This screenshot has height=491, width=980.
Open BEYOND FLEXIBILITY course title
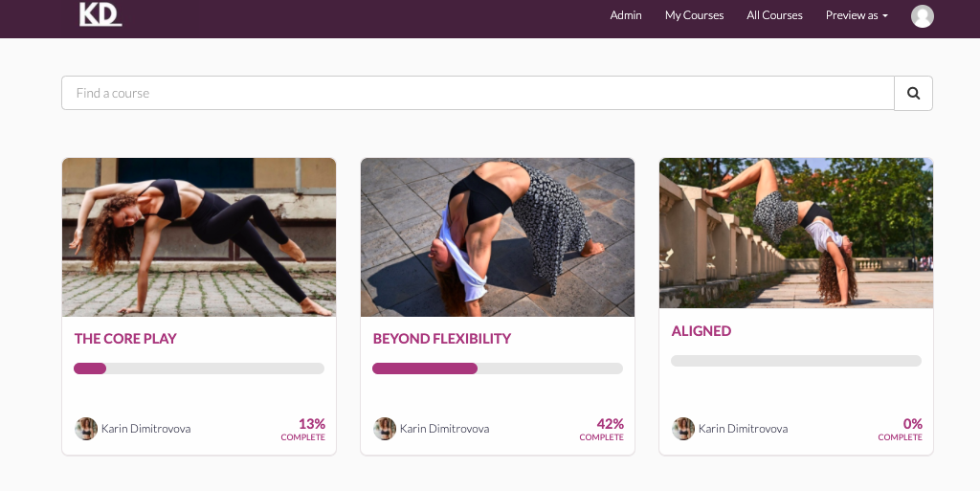click(441, 339)
